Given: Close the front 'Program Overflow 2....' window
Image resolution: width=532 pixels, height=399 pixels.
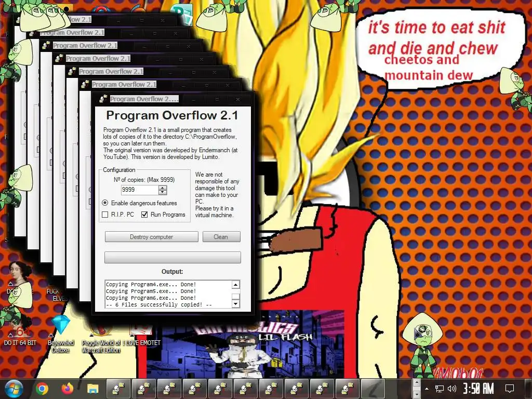Looking at the screenshot, I should [238, 99].
